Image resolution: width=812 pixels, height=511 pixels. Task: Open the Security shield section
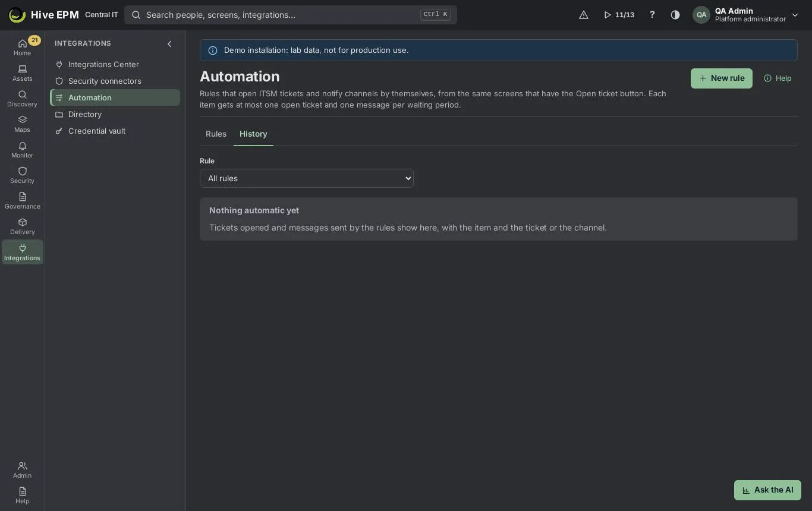coord(22,175)
